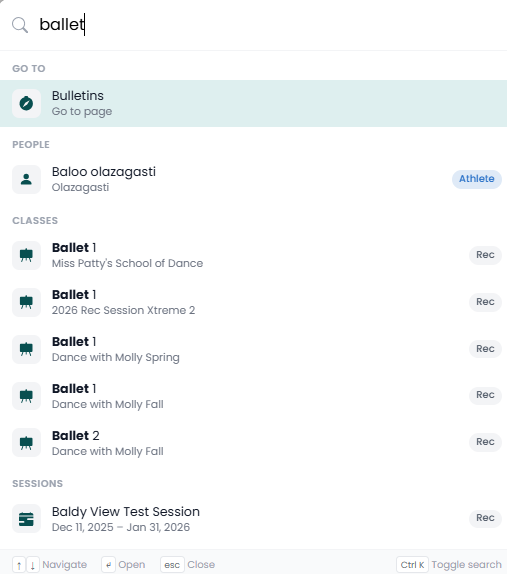Click the magnifying glass search icon

pos(20,25)
